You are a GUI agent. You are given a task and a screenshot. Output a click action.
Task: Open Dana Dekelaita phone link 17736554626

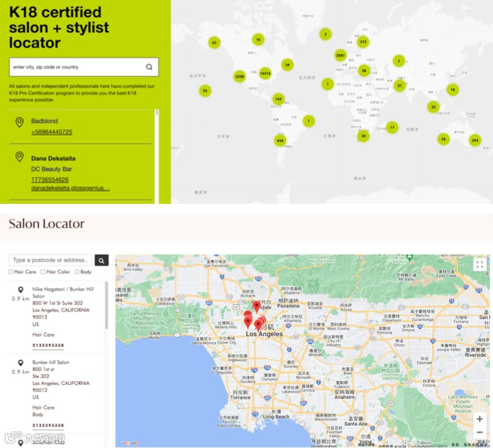pyautogui.click(x=50, y=179)
